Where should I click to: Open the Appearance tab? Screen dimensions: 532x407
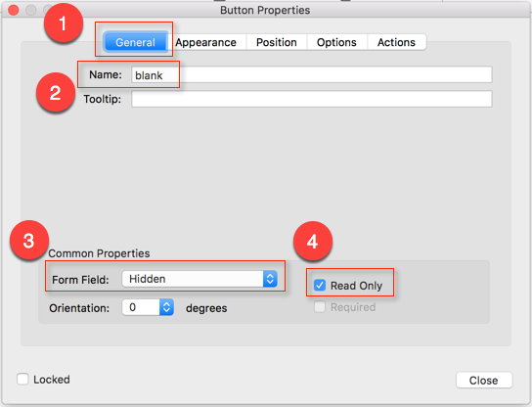[206, 42]
